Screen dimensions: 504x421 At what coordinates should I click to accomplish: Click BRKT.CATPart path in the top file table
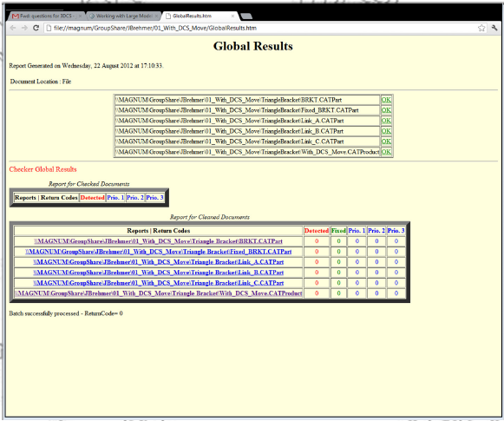(229, 100)
